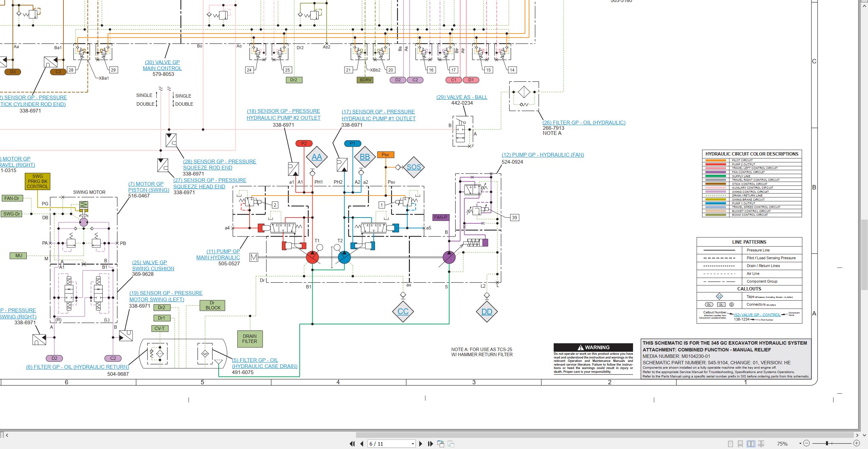Click the vertical scrollbar thumb

click(865, 254)
